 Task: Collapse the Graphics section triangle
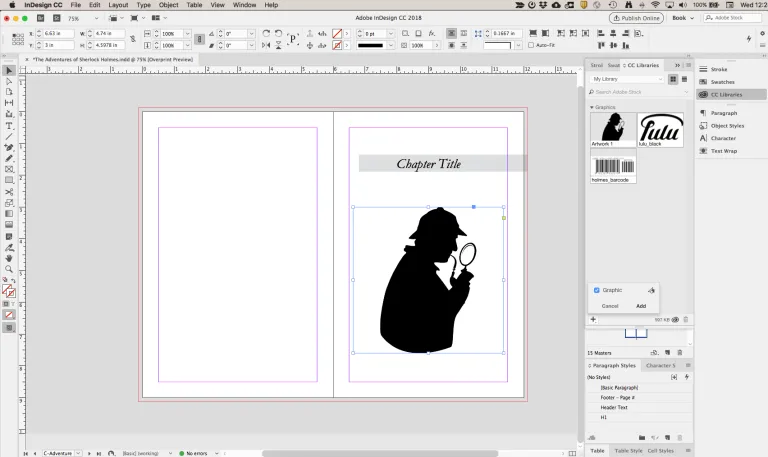(x=592, y=107)
